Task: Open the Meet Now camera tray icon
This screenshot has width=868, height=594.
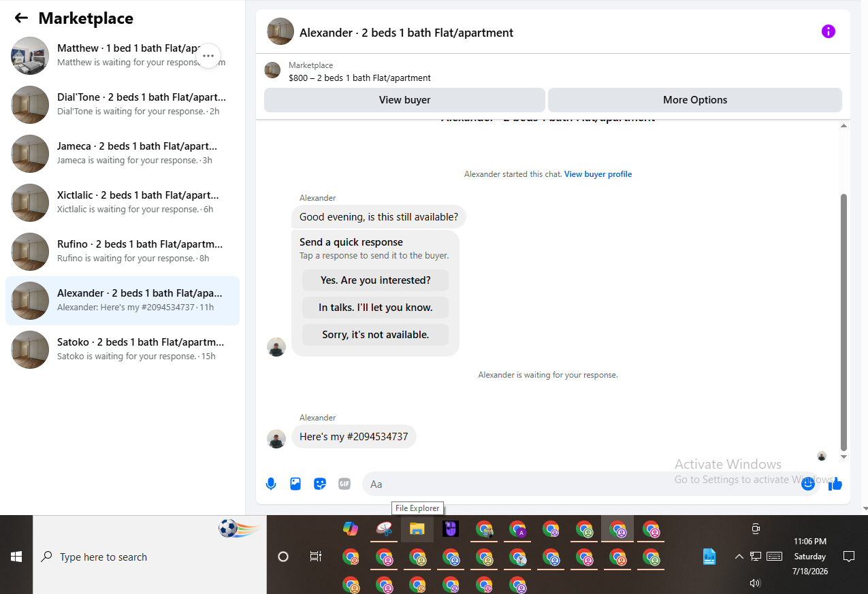Action: 755,529
